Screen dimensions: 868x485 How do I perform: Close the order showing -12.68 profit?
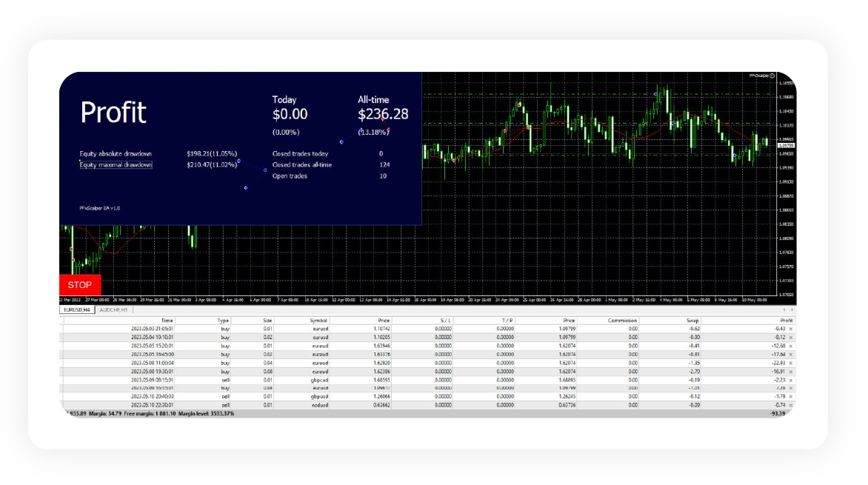tap(790, 346)
